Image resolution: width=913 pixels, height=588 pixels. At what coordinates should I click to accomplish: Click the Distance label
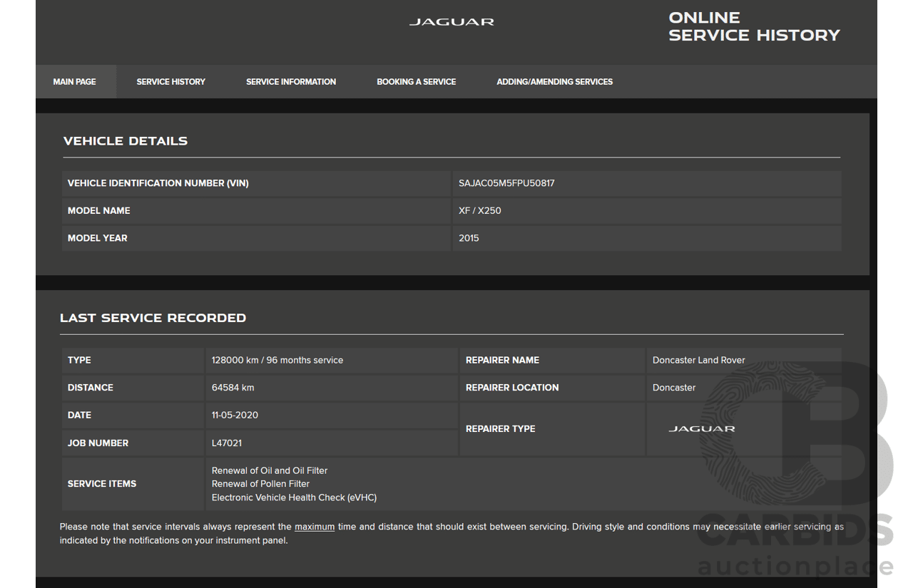click(x=91, y=388)
